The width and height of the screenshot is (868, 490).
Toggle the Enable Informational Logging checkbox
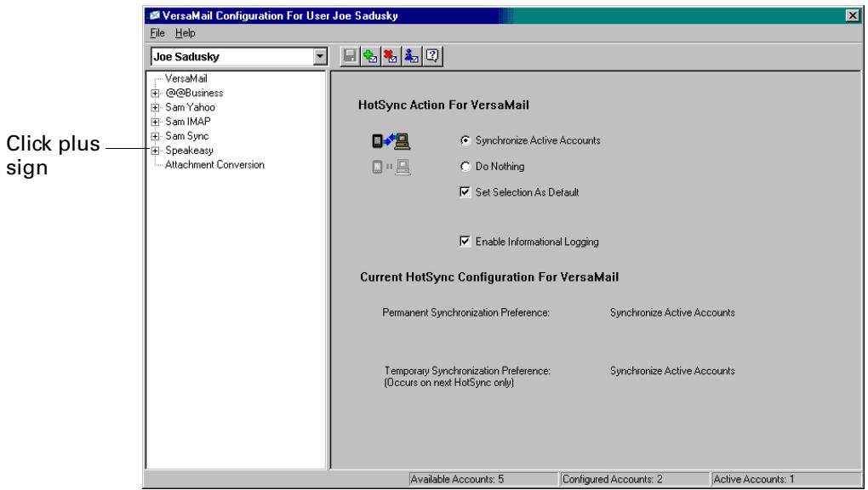click(465, 242)
